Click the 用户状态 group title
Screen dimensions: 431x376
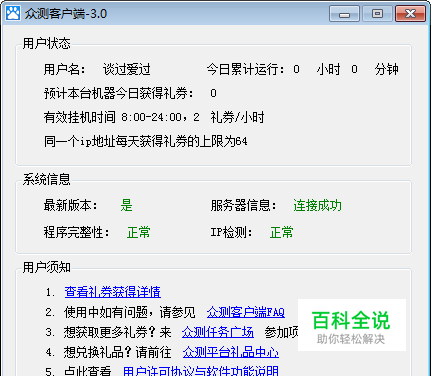tap(46, 43)
